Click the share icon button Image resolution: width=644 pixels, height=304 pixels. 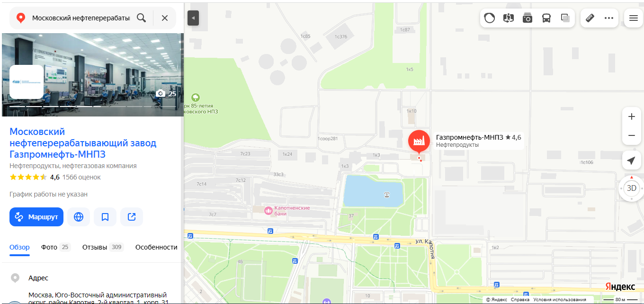click(x=132, y=217)
